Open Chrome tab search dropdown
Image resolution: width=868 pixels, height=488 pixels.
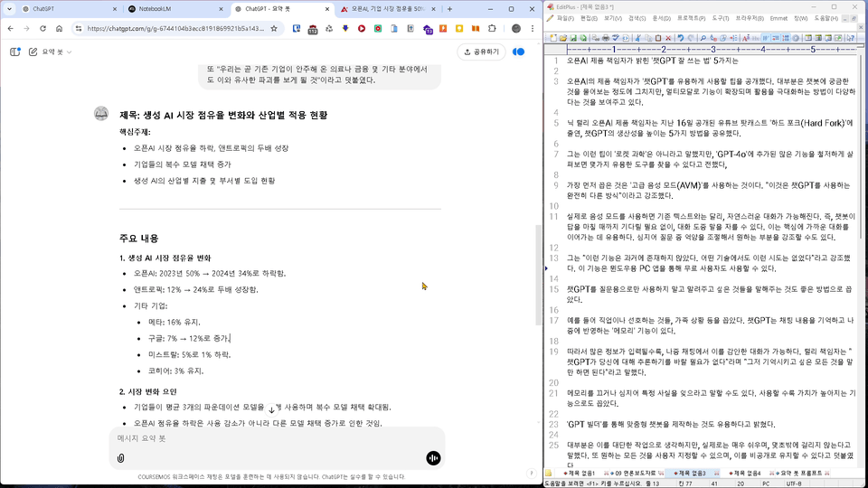click(9, 9)
